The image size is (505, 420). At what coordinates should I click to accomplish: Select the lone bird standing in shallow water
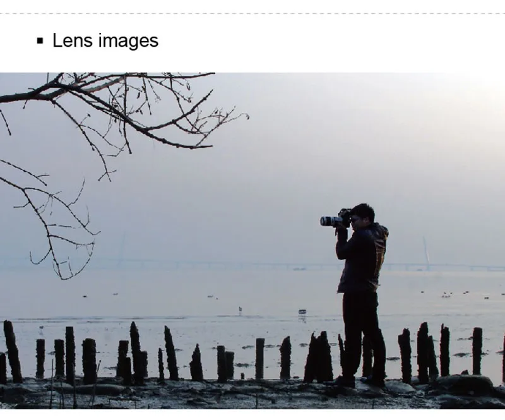(x=240, y=310)
